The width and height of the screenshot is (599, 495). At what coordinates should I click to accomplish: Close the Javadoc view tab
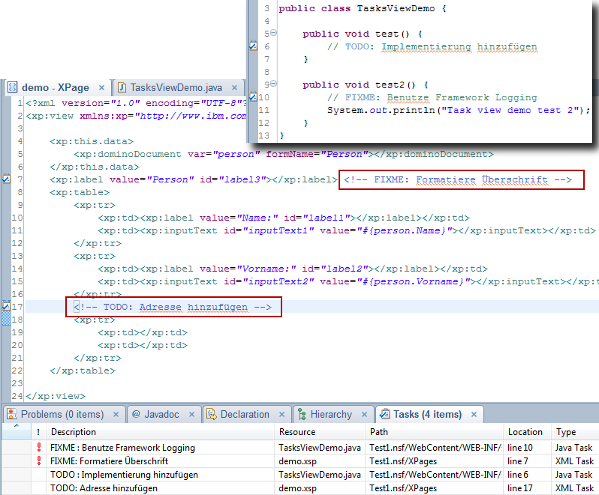click(x=192, y=414)
